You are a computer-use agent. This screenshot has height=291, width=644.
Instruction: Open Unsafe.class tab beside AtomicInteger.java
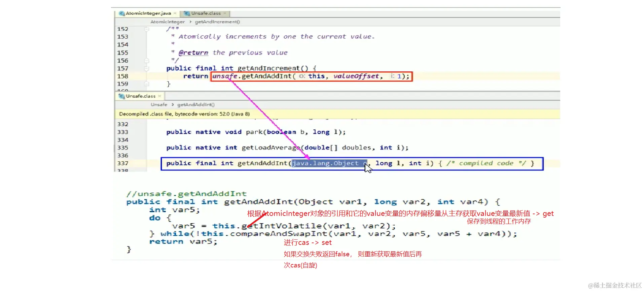206,13
